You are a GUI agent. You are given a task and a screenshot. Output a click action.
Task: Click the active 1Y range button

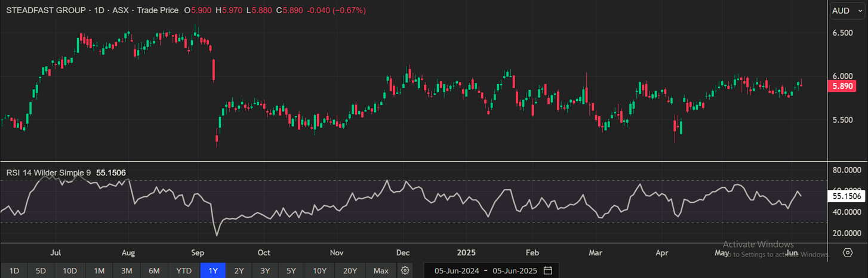213,271
